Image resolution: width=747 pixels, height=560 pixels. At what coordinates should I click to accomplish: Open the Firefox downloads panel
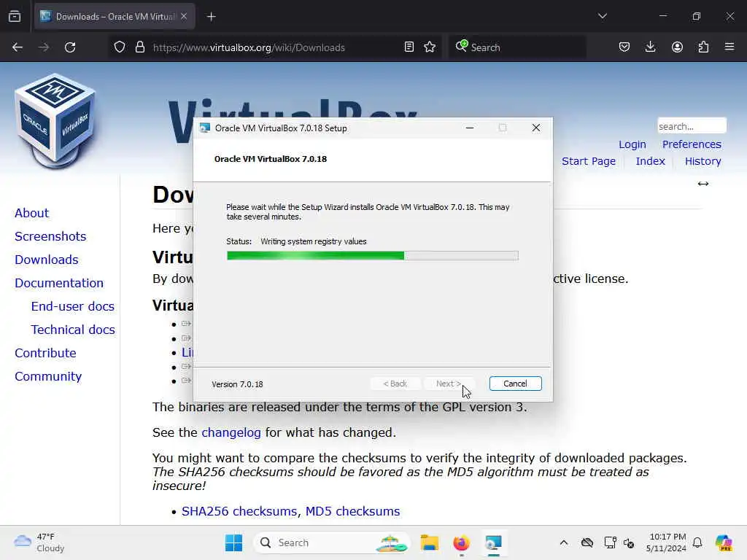tap(650, 47)
